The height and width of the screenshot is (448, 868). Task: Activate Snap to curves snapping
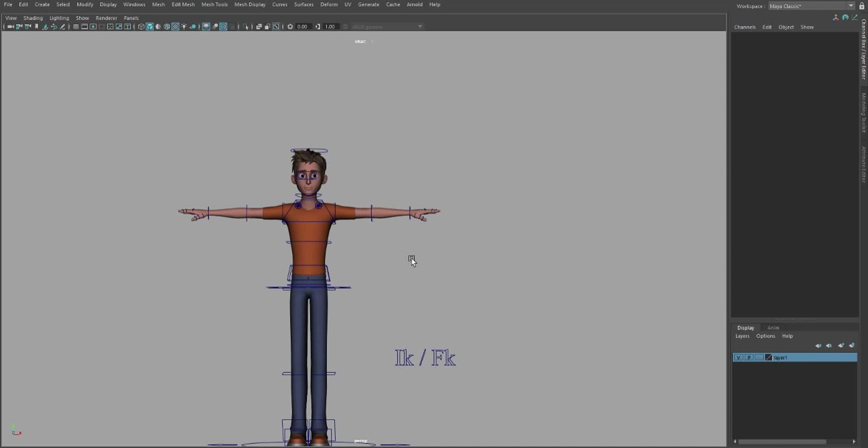click(x=54, y=27)
